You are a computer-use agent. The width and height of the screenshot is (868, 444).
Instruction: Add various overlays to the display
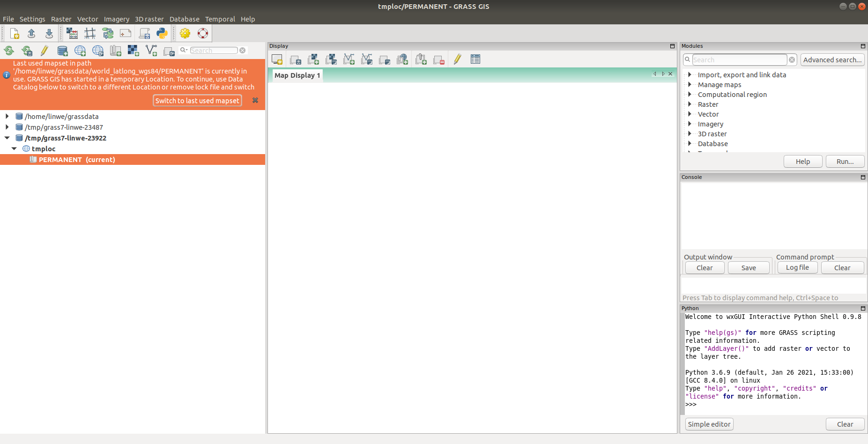pos(385,59)
